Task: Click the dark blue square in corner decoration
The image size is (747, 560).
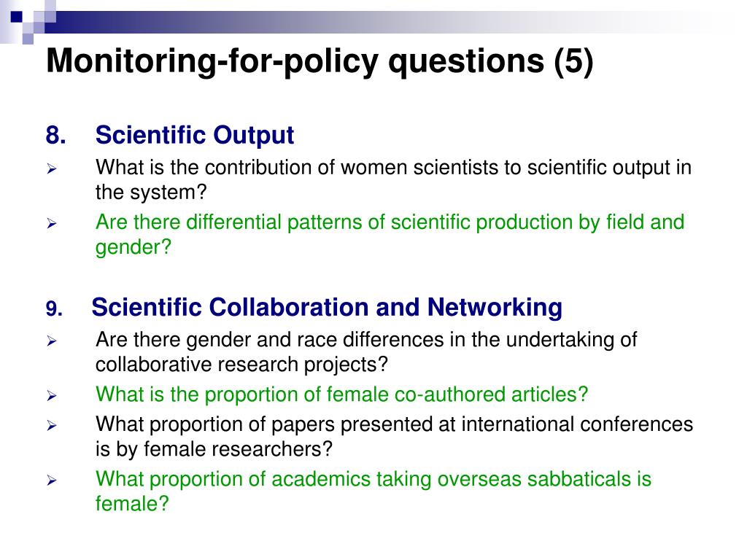Action: [x=16, y=17]
